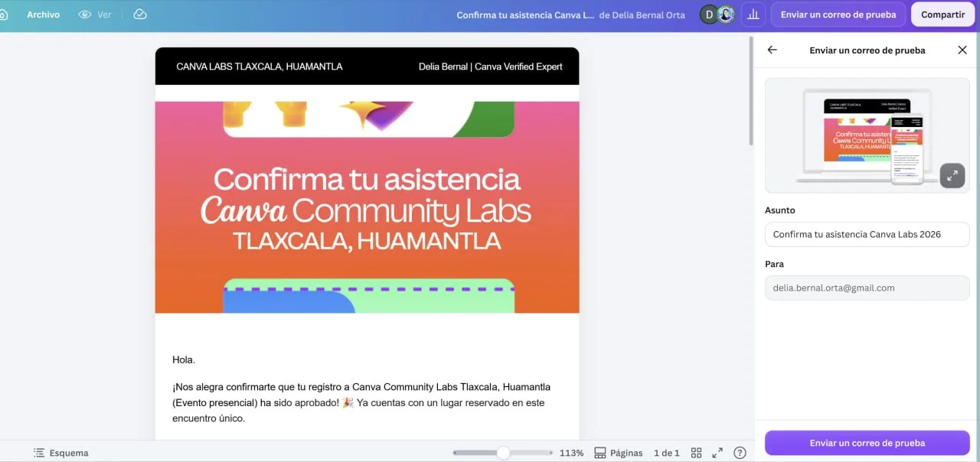Edit the Asunto subject field
The image size is (980, 462).
(867, 234)
